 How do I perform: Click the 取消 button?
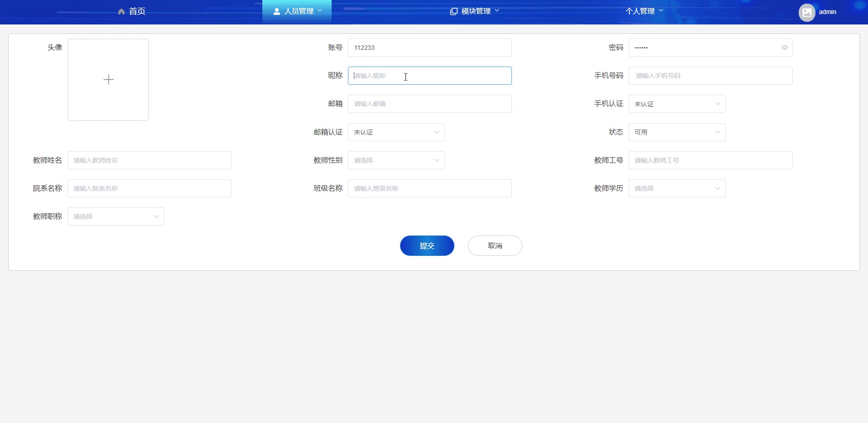pos(495,245)
